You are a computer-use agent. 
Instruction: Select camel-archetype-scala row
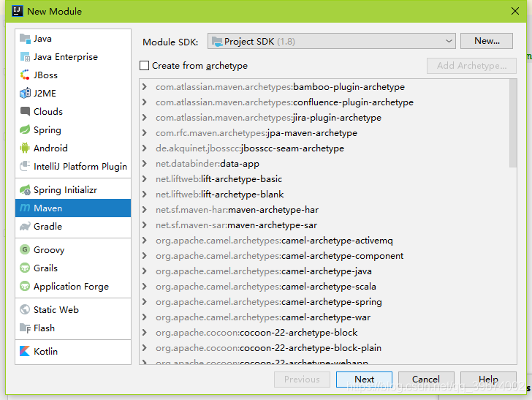click(324, 287)
